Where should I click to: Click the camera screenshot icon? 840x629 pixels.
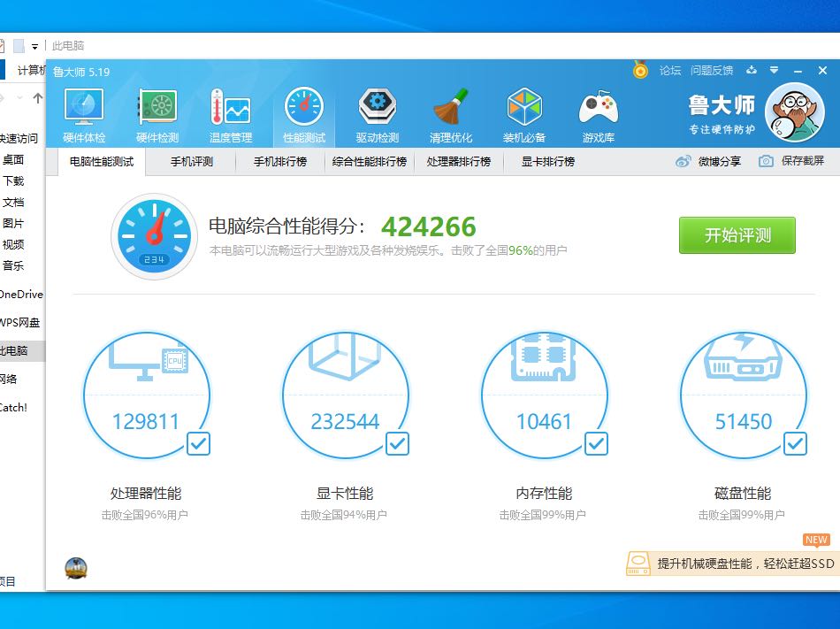pyautogui.click(x=766, y=161)
